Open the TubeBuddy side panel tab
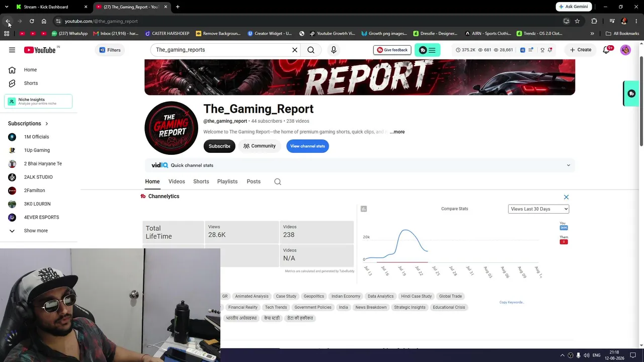644x362 pixels. tap(631, 94)
